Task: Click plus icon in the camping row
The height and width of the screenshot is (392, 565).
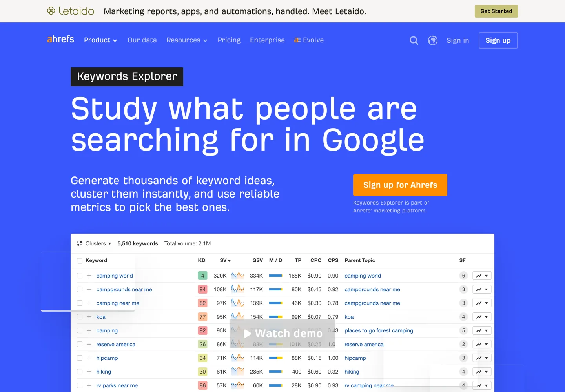Action: pos(89,330)
